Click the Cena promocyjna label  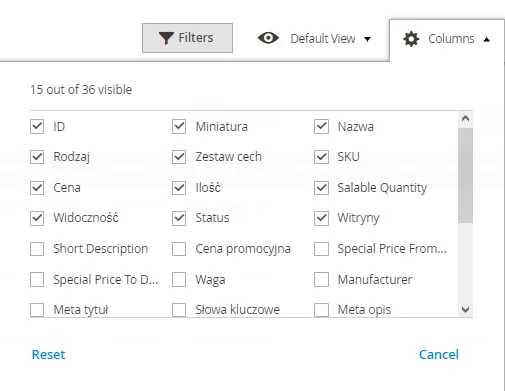pyautogui.click(x=243, y=249)
